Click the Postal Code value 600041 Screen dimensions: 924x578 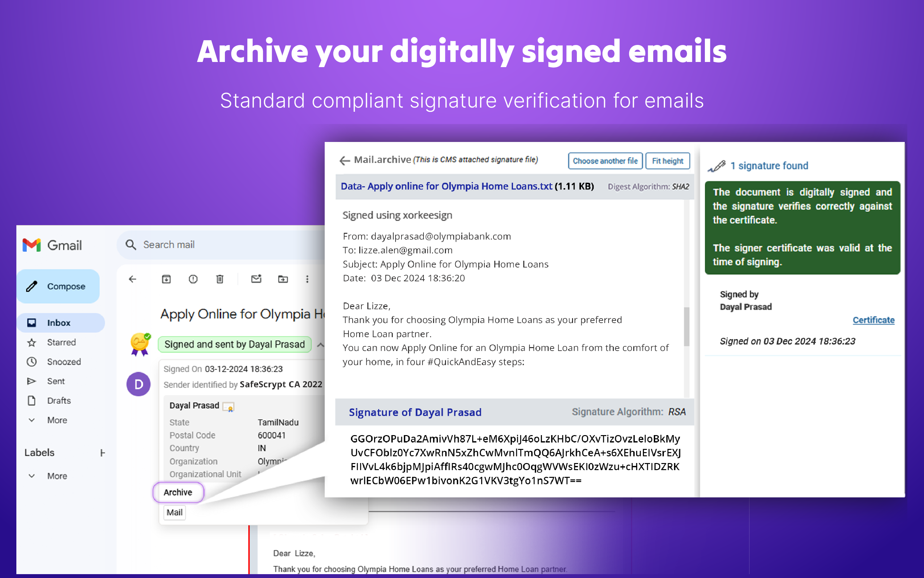pyautogui.click(x=271, y=435)
